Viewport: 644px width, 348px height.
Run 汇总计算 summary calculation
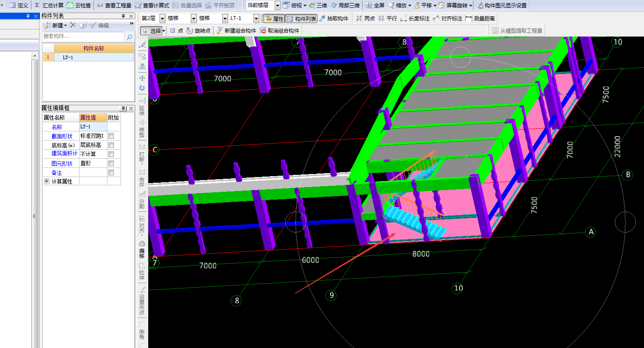(48, 5)
